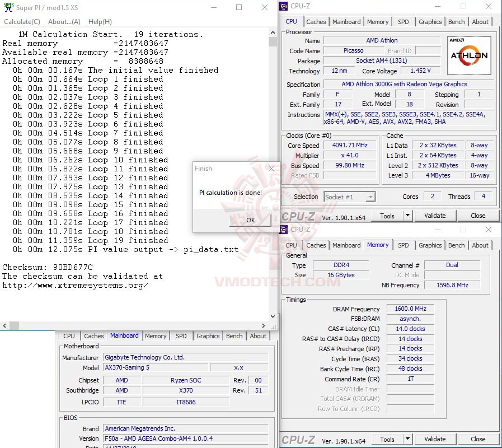Select SPD tab in the CPU-Z Mainboard window
The height and width of the screenshot is (448, 502).
coord(181,336)
